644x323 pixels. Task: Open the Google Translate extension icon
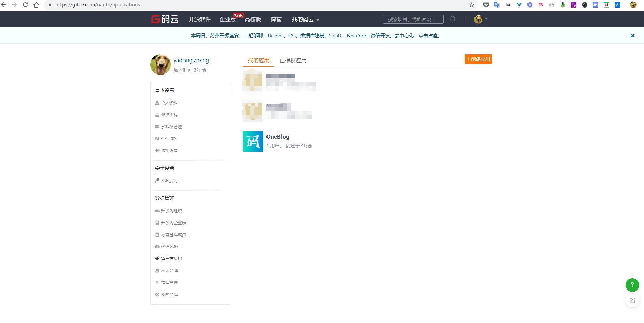click(x=497, y=5)
